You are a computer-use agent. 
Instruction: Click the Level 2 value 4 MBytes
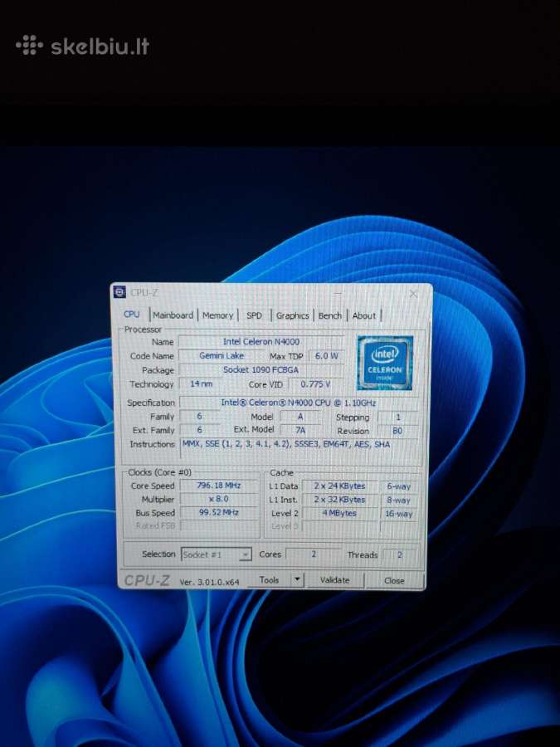[x=339, y=513]
